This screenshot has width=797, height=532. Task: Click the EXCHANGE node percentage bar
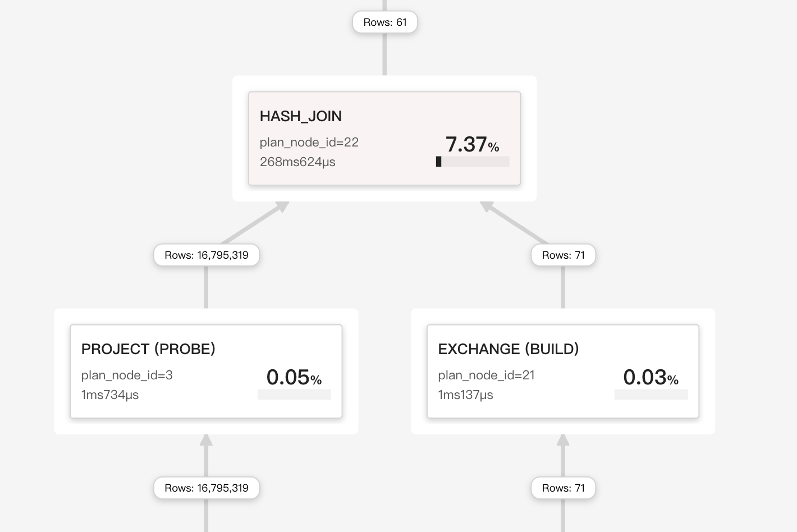pos(651,395)
